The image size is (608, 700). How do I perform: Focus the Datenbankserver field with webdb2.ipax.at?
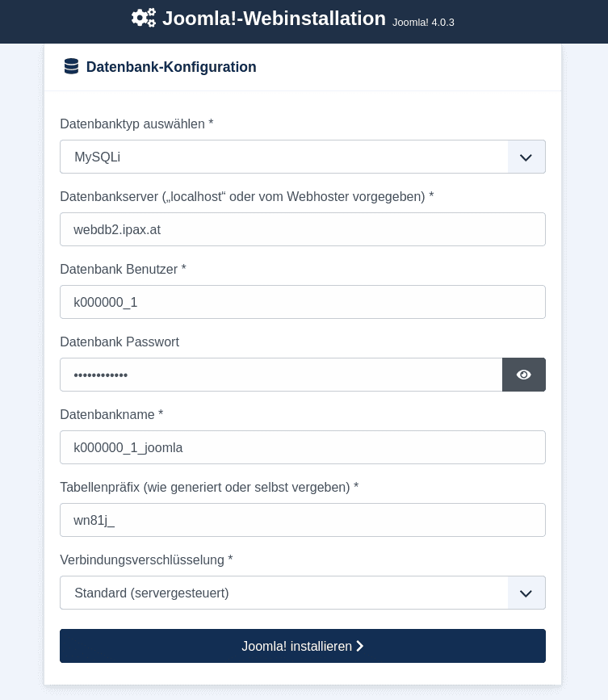(303, 229)
